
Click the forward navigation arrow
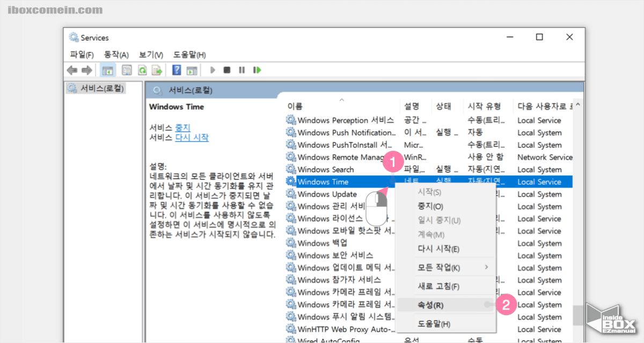pyautogui.click(x=86, y=70)
